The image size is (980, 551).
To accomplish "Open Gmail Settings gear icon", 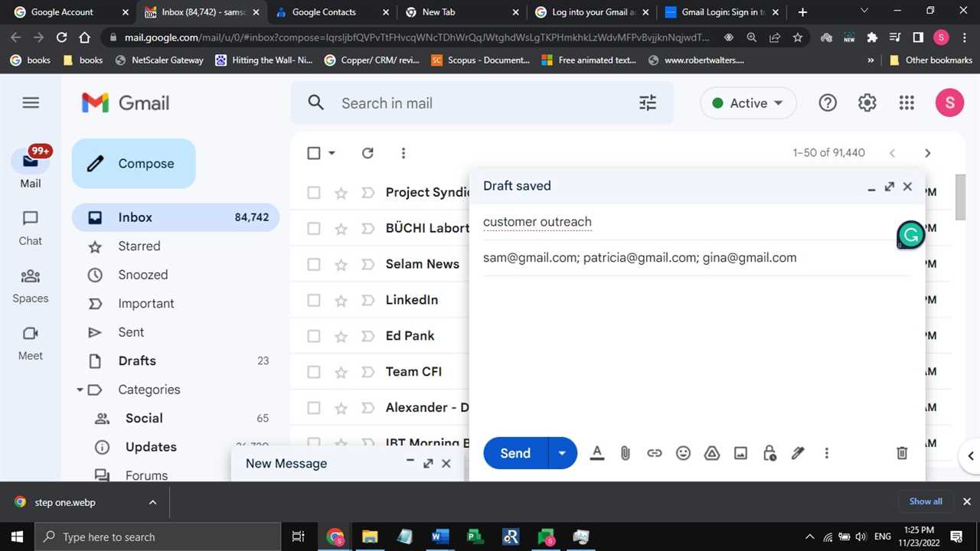I will click(867, 103).
